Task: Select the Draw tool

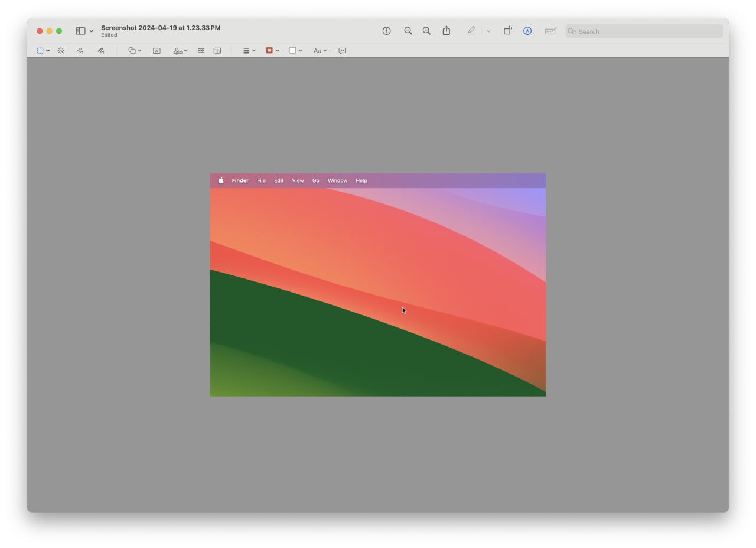Action: point(100,51)
